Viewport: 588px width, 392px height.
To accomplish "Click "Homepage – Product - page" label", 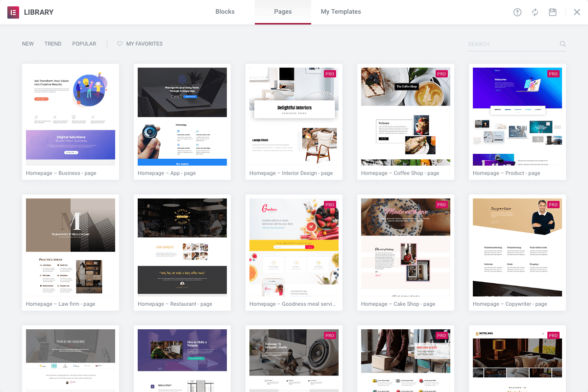I will point(507,173).
